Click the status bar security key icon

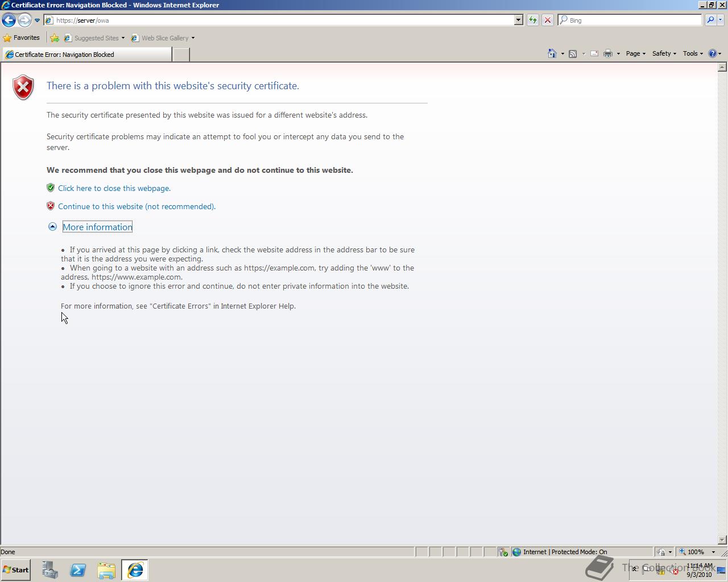pos(503,552)
